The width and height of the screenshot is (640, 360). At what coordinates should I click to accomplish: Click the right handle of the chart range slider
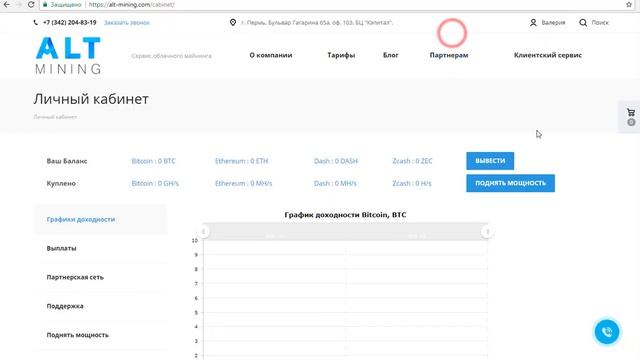[x=487, y=232]
